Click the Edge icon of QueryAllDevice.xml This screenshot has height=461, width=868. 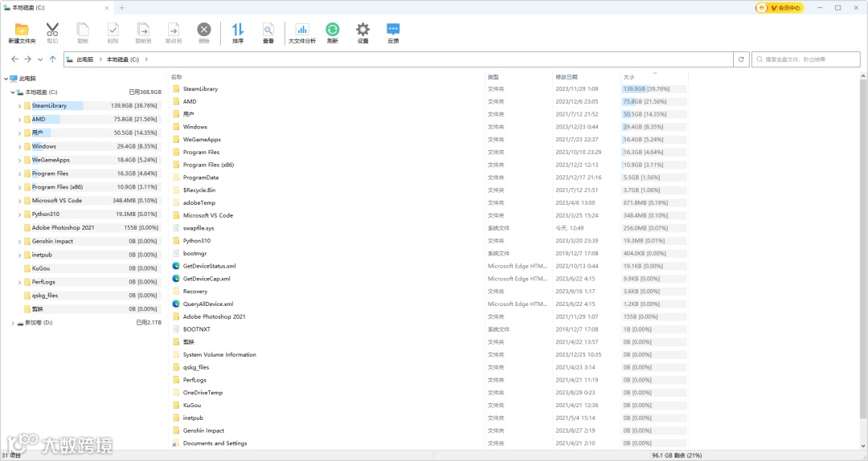coord(176,304)
